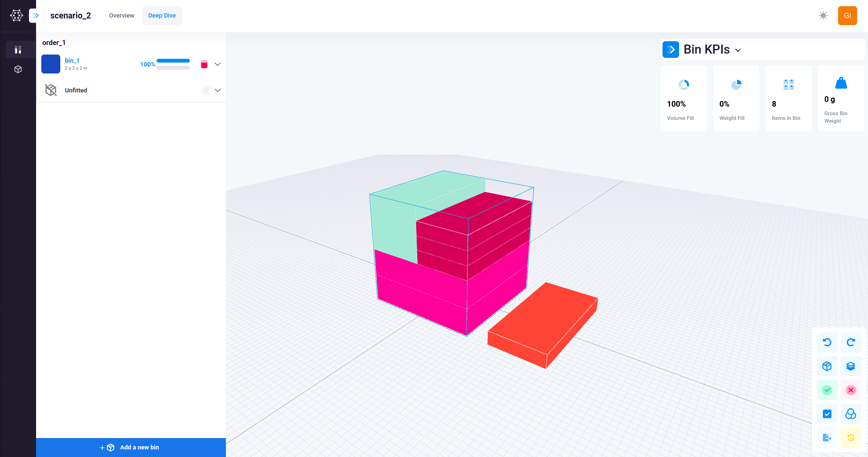Image resolution: width=868 pixels, height=457 pixels.
Task: Click the Add a new bin button
Action: [x=131, y=447]
